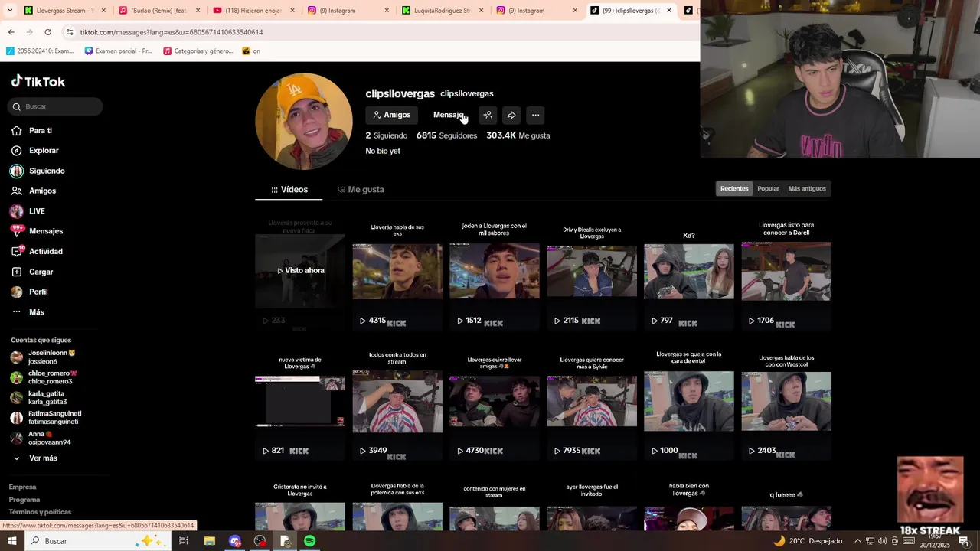Open Spotify from the taskbar
The width and height of the screenshot is (980, 551).
tap(309, 541)
